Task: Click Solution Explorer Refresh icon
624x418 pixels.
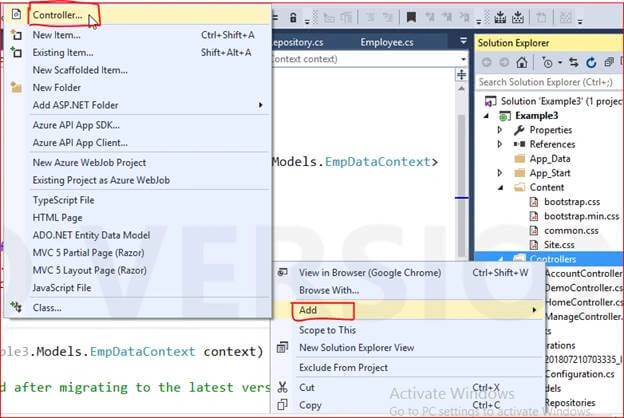Action: pyautogui.click(x=591, y=63)
